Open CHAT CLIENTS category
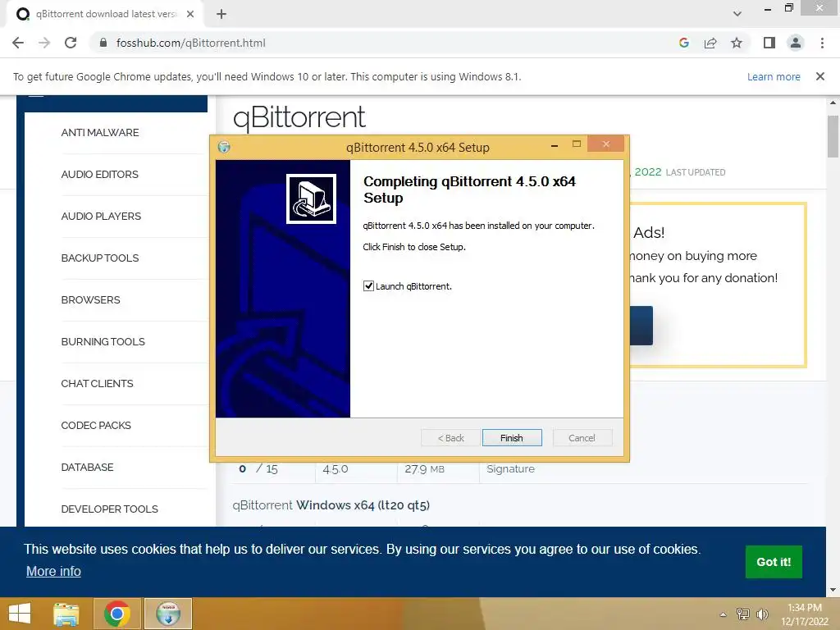This screenshot has height=630, width=840. coord(97,383)
